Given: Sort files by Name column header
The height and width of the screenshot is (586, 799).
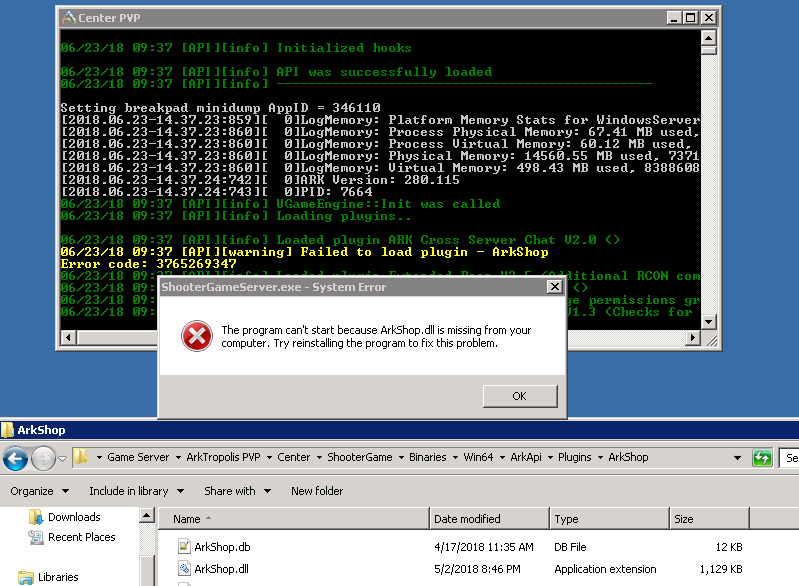Looking at the screenshot, I should point(295,519).
